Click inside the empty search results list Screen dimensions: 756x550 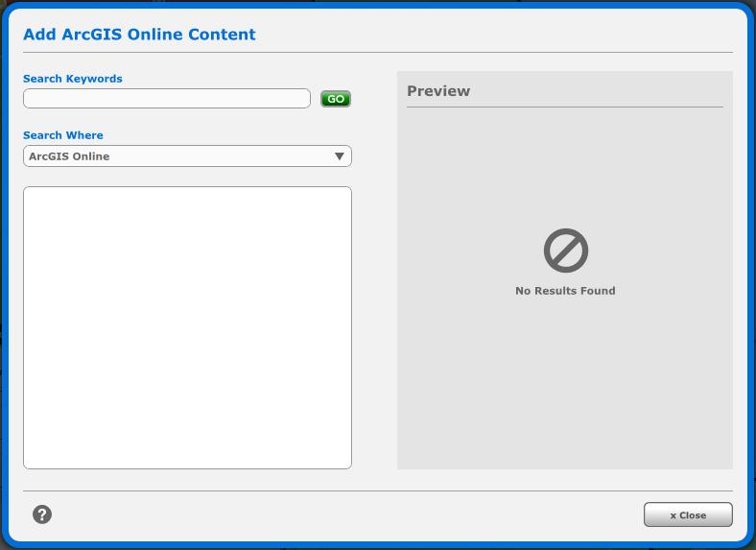pos(187,326)
